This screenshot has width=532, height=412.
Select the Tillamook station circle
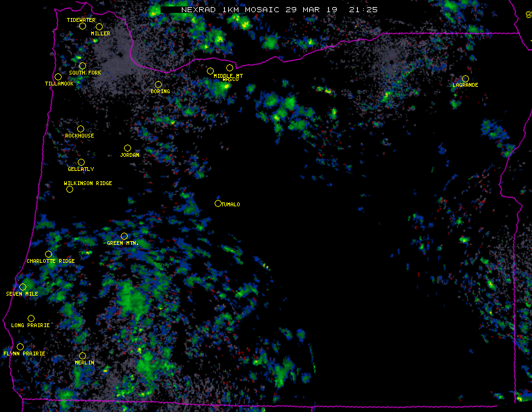click(58, 76)
